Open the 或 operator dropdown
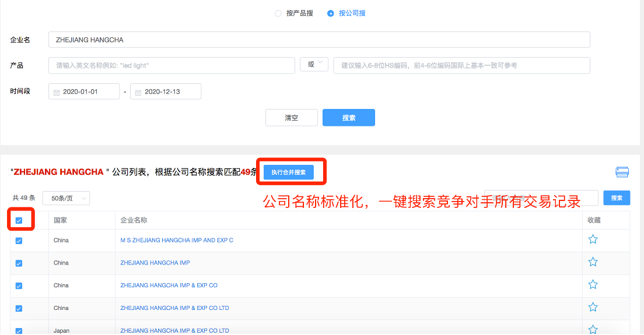This screenshot has width=644, height=335. [314, 64]
